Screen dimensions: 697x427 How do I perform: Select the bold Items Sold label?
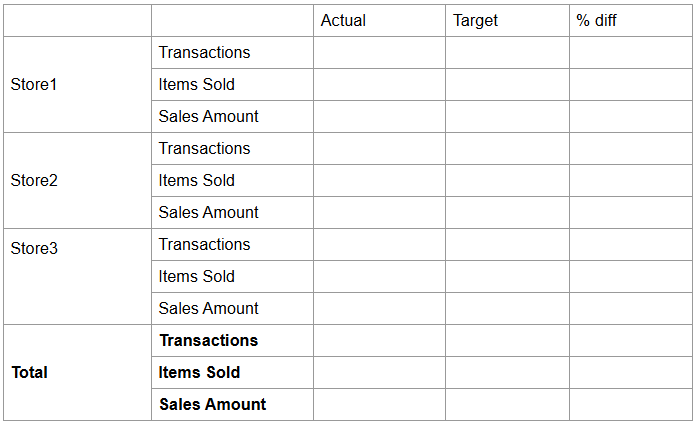232,373
